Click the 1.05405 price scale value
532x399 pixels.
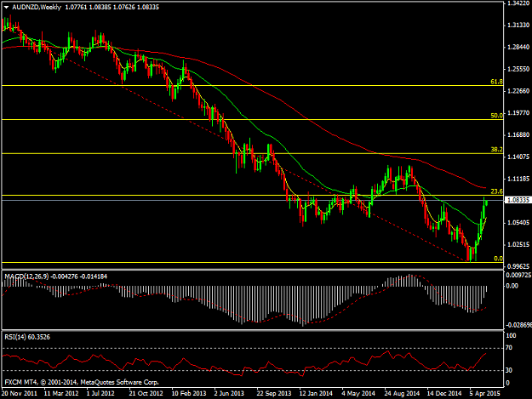coord(518,223)
